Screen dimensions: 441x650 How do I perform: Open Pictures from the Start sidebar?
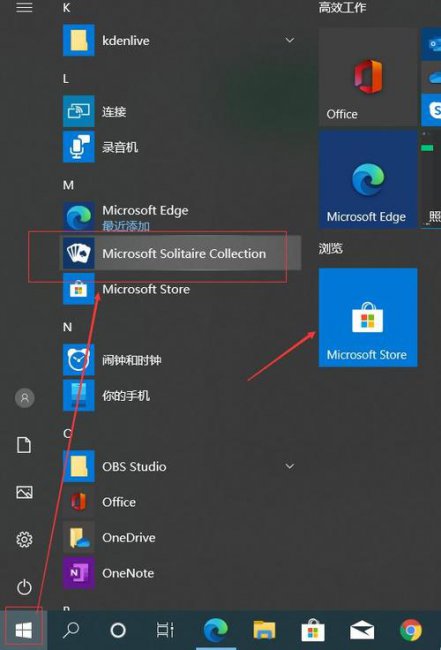24,492
